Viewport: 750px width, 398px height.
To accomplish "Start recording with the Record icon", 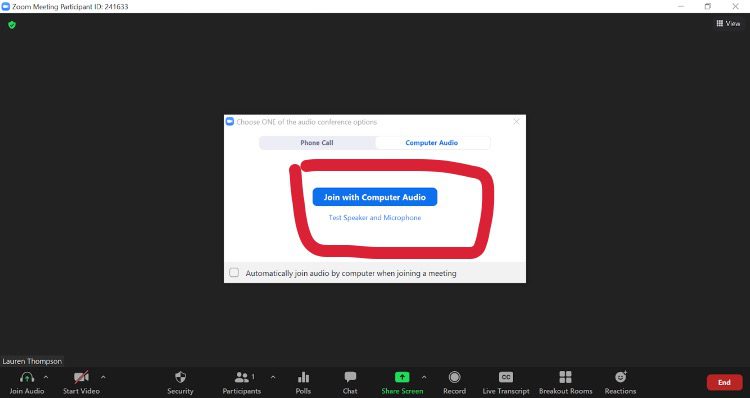I will click(454, 377).
